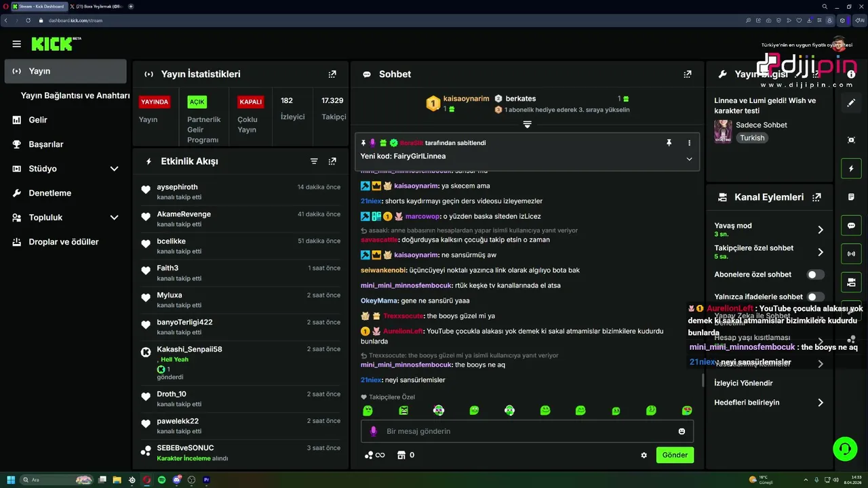Toggle Abonelere özel sohbet switch

[x=816, y=274]
